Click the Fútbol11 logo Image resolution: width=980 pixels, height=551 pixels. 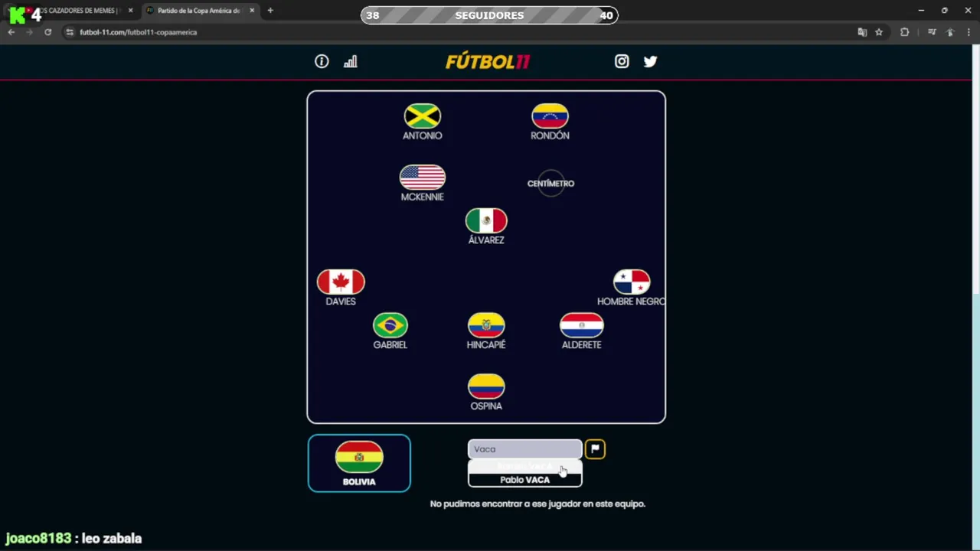pos(488,62)
